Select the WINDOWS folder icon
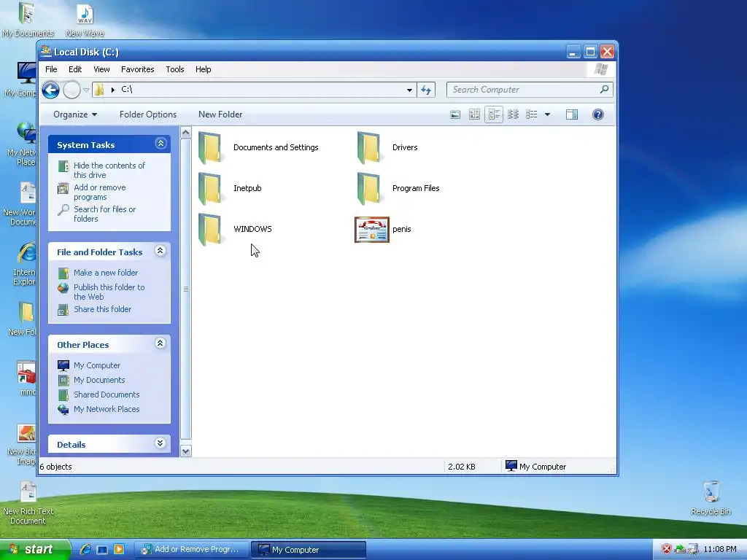747x560 pixels. pos(210,229)
